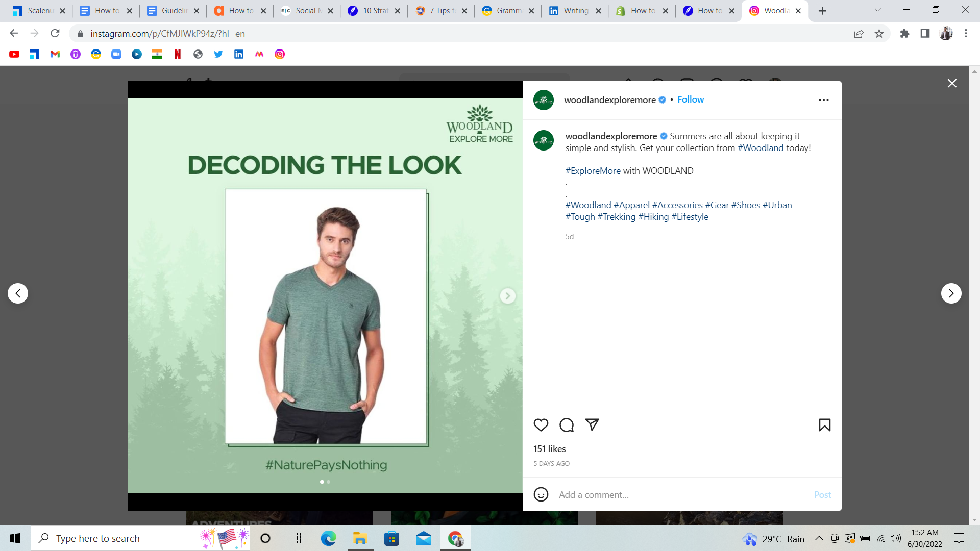Follow woodlandexploremore account

[x=690, y=99]
